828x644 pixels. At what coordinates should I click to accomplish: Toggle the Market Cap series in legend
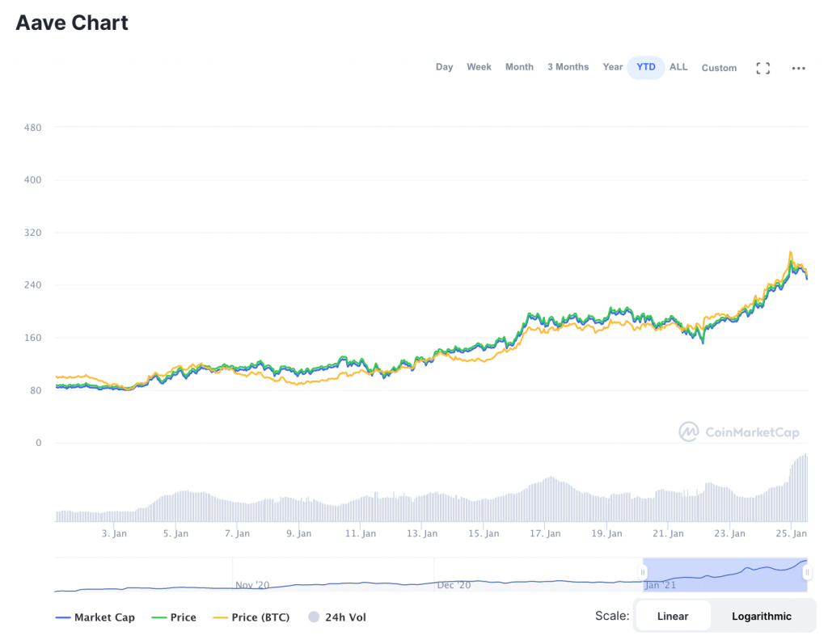pos(95,617)
